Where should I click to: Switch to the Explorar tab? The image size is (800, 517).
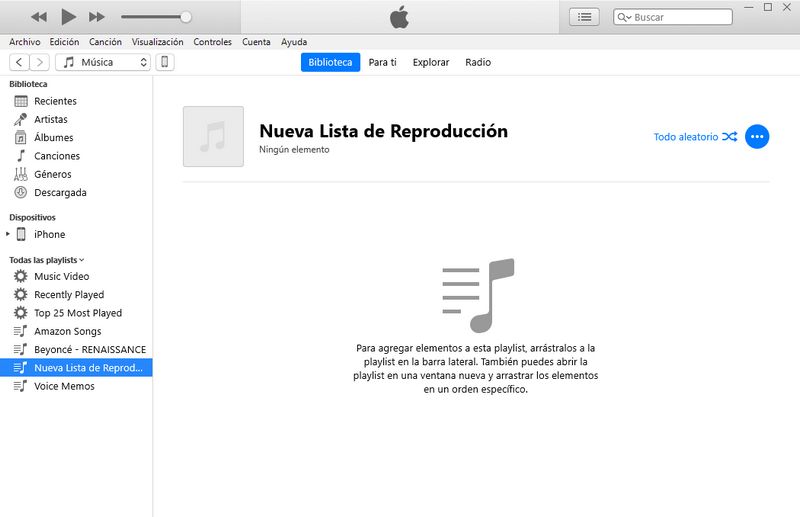(x=431, y=62)
